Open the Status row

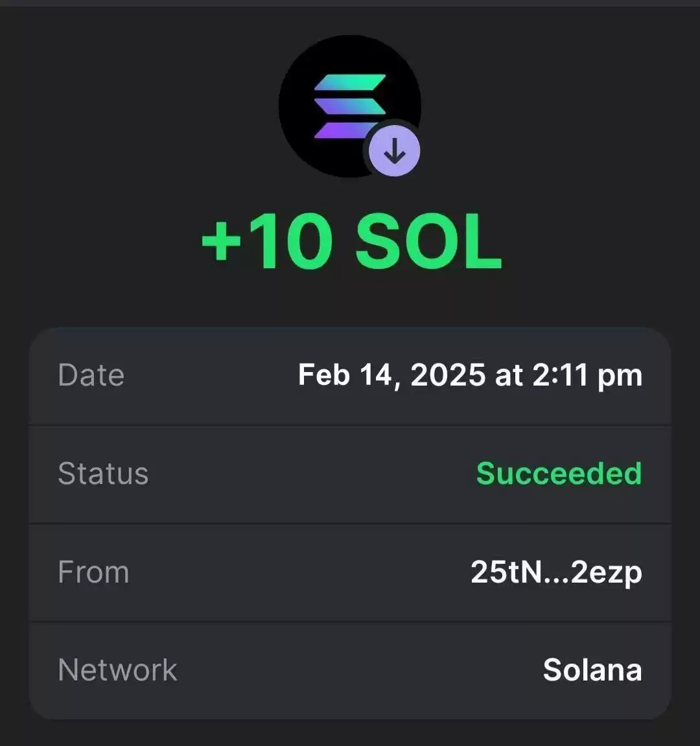350,474
